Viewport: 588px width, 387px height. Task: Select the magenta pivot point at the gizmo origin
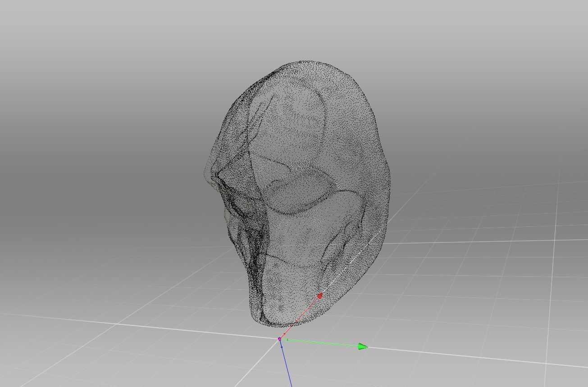[280, 339]
